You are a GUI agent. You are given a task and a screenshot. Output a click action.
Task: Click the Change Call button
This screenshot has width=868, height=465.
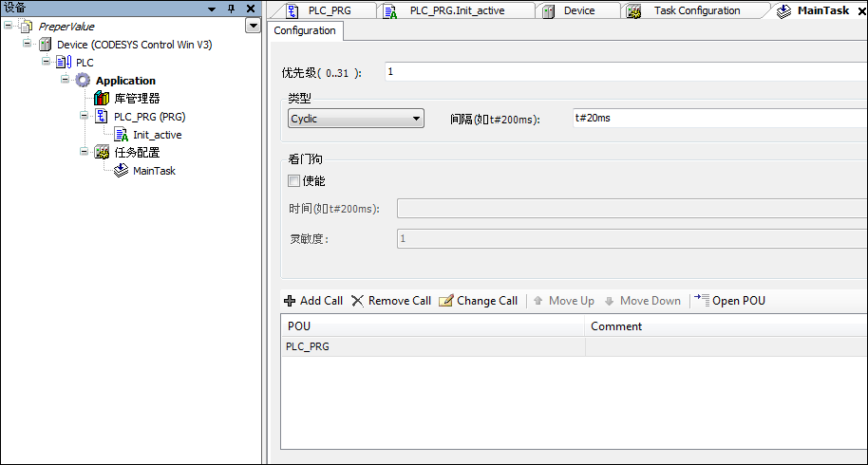[478, 301]
